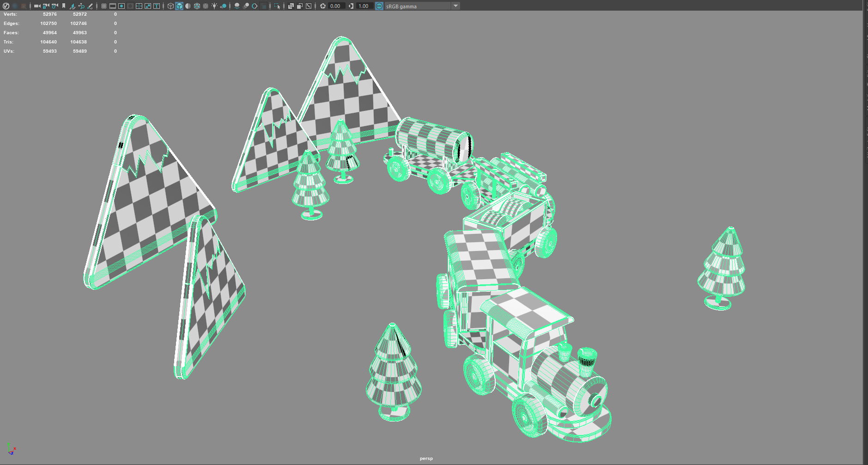Click the dimmed Depth of Field icon
Viewport: 868px width, 465px height.
263,6
